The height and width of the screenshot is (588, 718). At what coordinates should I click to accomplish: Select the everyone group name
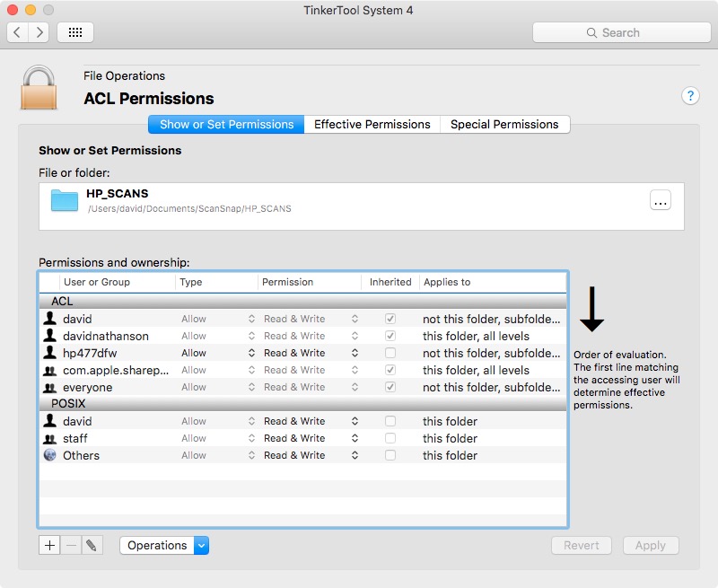point(87,388)
